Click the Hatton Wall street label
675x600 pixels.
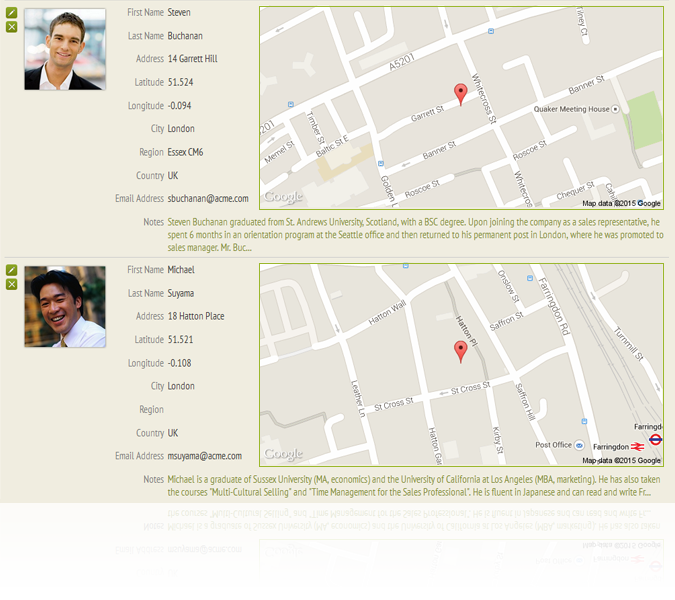point(387,312)
